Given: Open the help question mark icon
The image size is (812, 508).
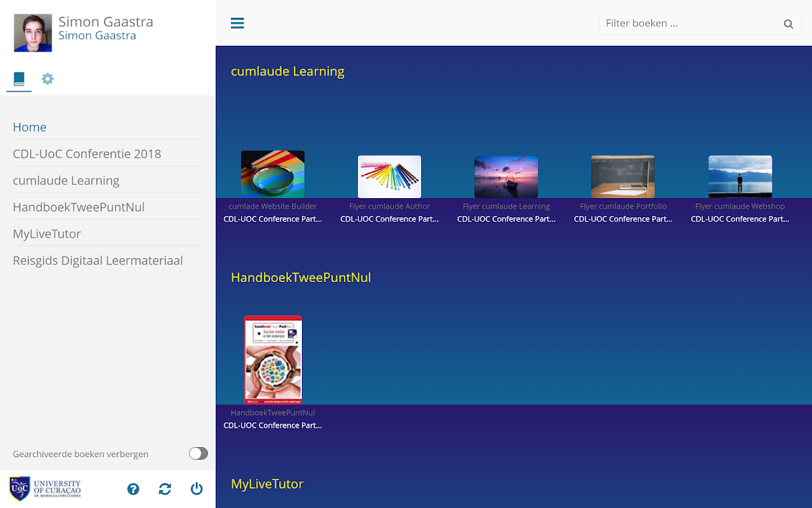Looking at the screenshot, I should 133,489.
